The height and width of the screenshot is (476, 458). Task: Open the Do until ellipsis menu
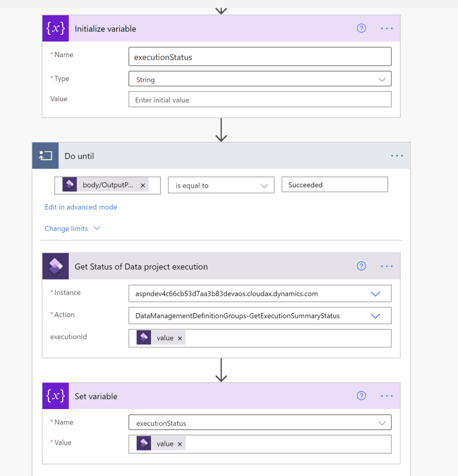(397, 156)
